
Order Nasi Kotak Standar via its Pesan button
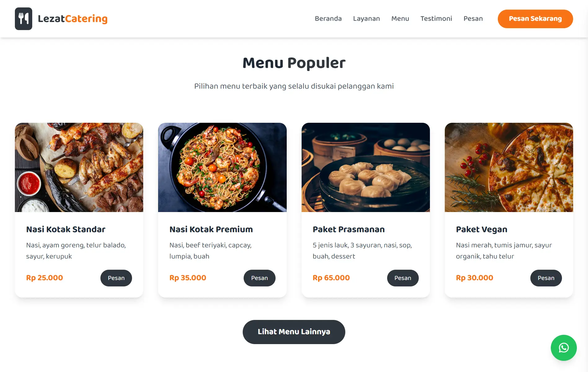(116, 278)
